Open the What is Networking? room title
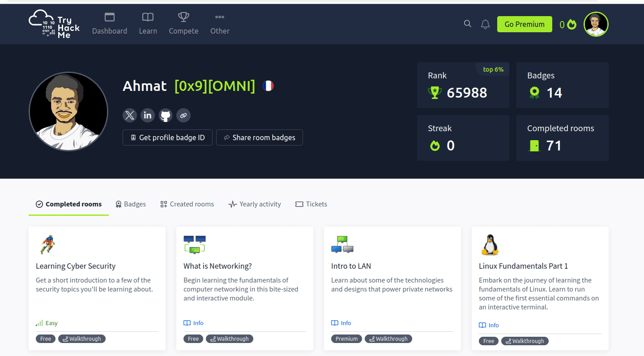The width and height of the screenshot is (644, 356). (218, 266)
